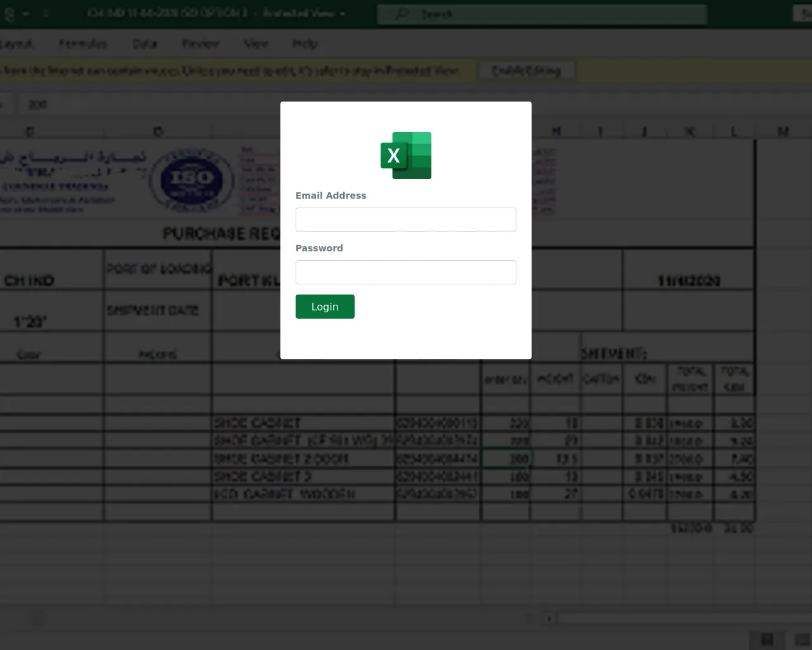Screen dimensions: 812x650
Task: Click the ISO certification logo in the sheet
Action: click(192, 180)
